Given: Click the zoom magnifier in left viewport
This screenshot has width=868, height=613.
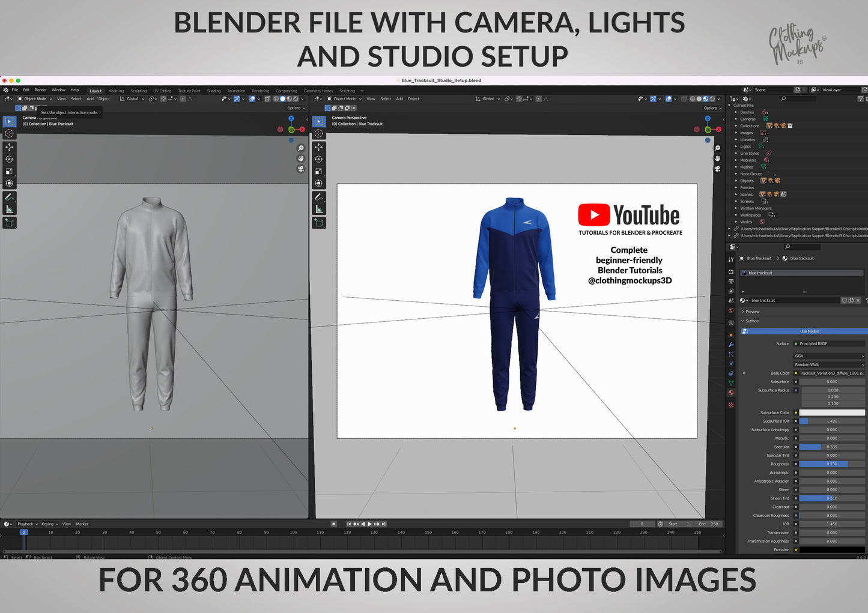Looking at the screenshot, I should coord(301,148).
